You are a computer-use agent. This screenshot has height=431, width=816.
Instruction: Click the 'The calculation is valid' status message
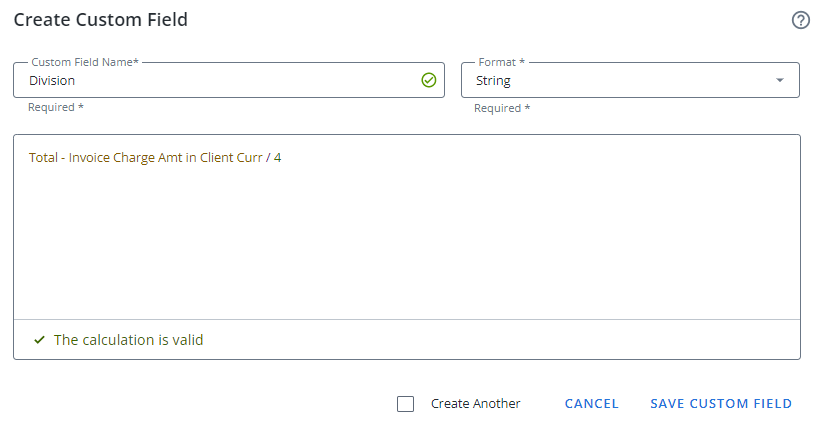click(129, 340)
